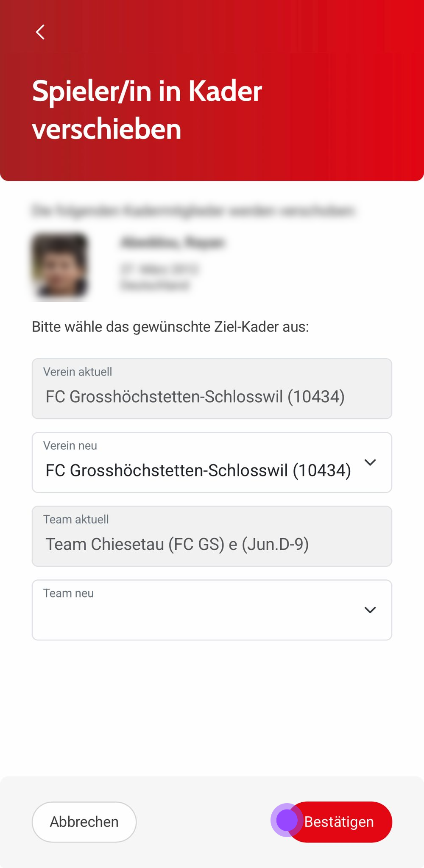Viewport: 424px width, 868px height.
Task: Click the chevron in the Verein neu field
Action: (370, 462)
